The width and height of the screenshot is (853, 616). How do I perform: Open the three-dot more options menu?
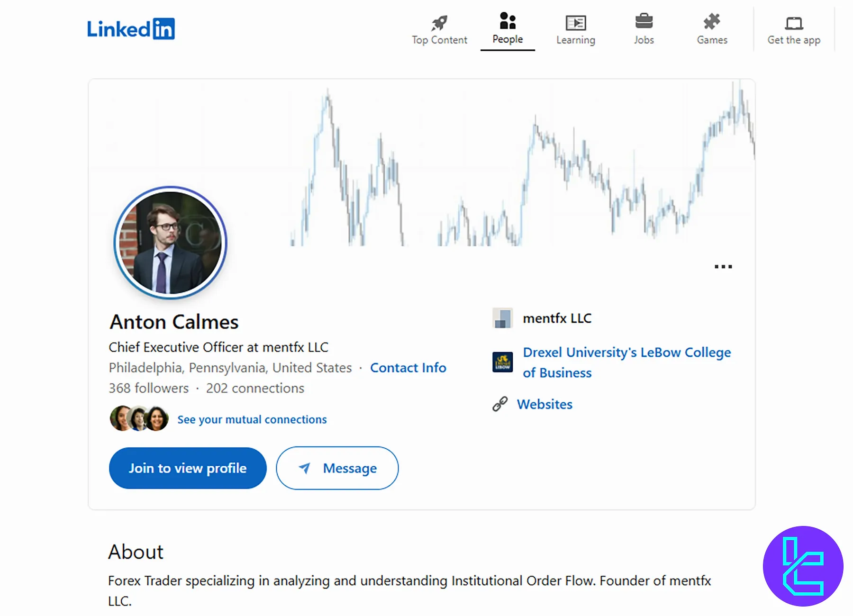723,266
